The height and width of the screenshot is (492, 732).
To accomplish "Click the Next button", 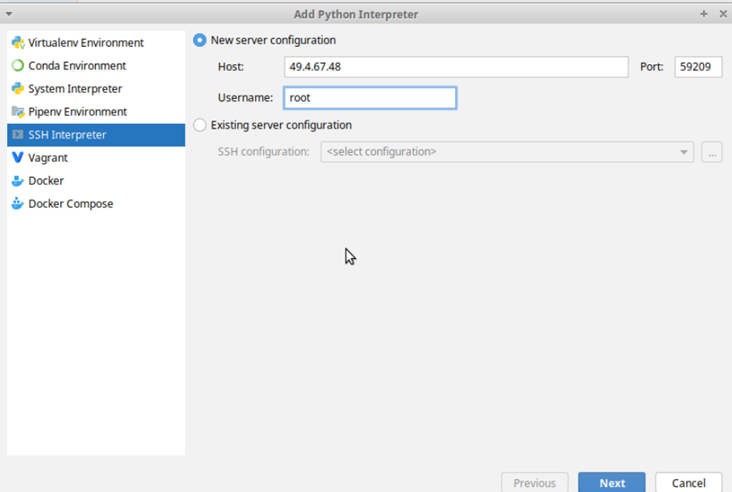I will click(612, 483).
